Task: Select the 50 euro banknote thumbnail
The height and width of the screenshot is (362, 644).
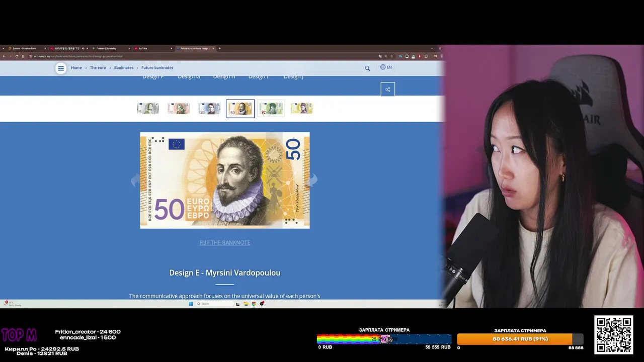Action: point(240,109)
